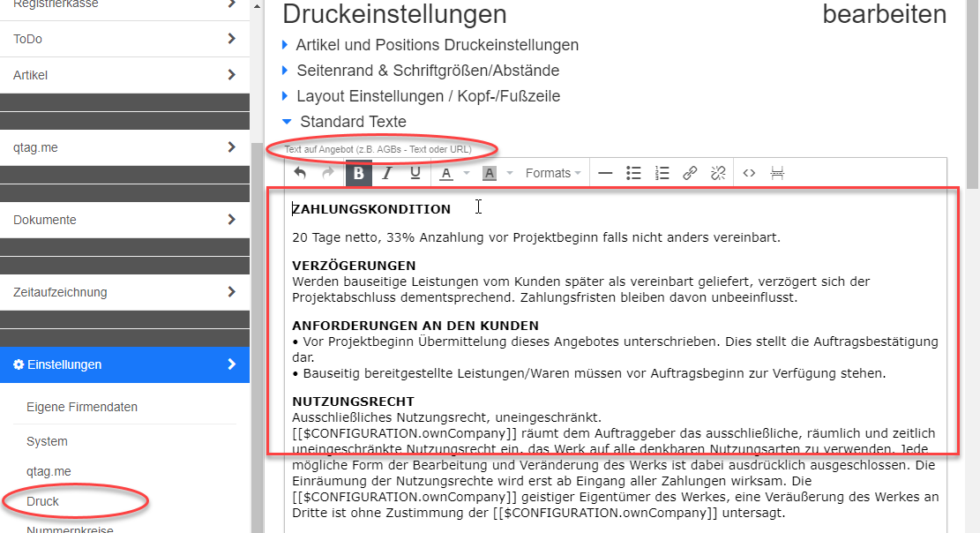
Task: Insert a bullet list
Action: coord(633,173)
